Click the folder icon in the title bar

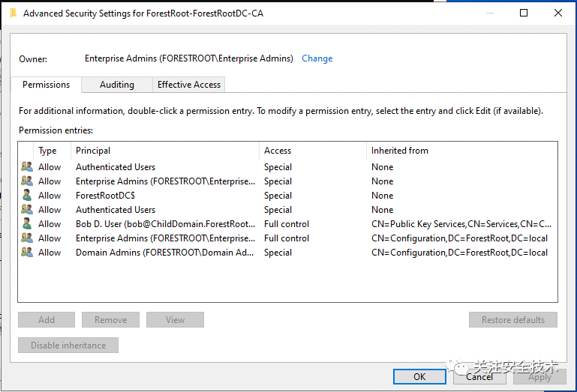coord(14,13)
